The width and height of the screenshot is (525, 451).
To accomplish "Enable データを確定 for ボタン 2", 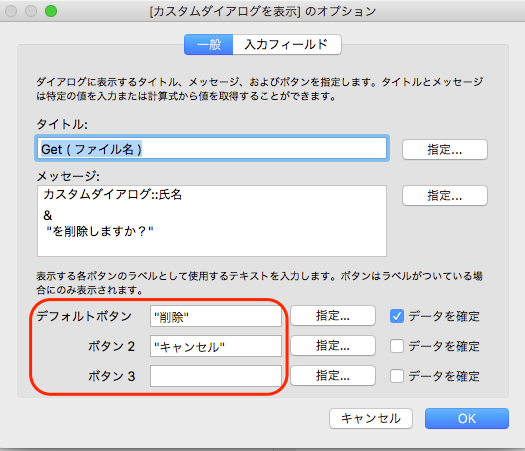I will pos(397,346).
